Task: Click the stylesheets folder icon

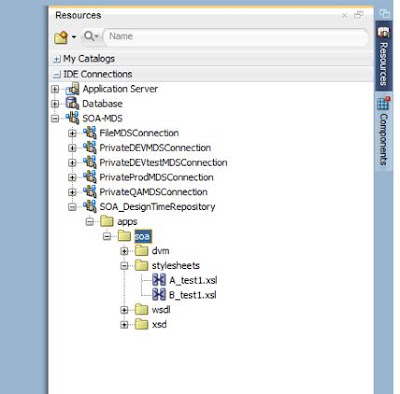Action: (x=141, y=265)
